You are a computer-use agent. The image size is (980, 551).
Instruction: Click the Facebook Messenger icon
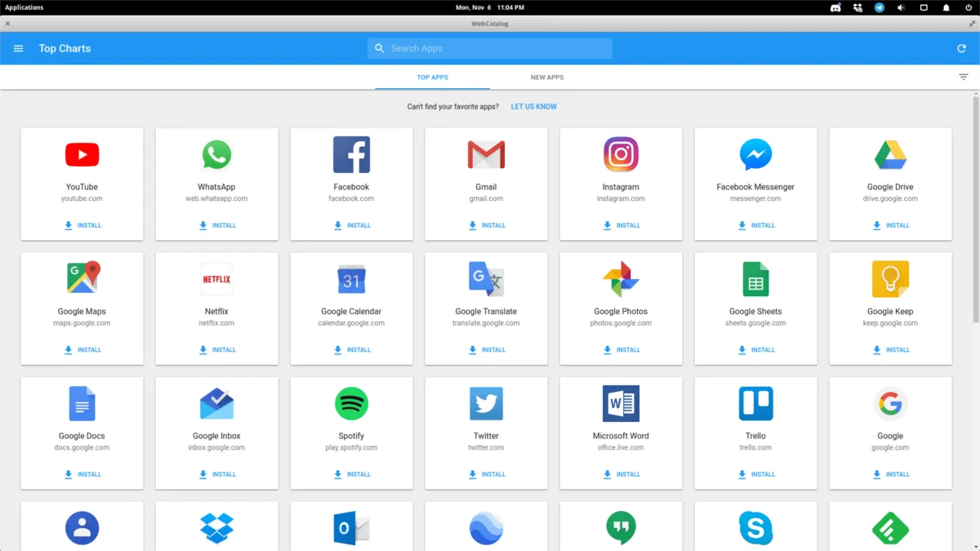click(x=755, y=154)
